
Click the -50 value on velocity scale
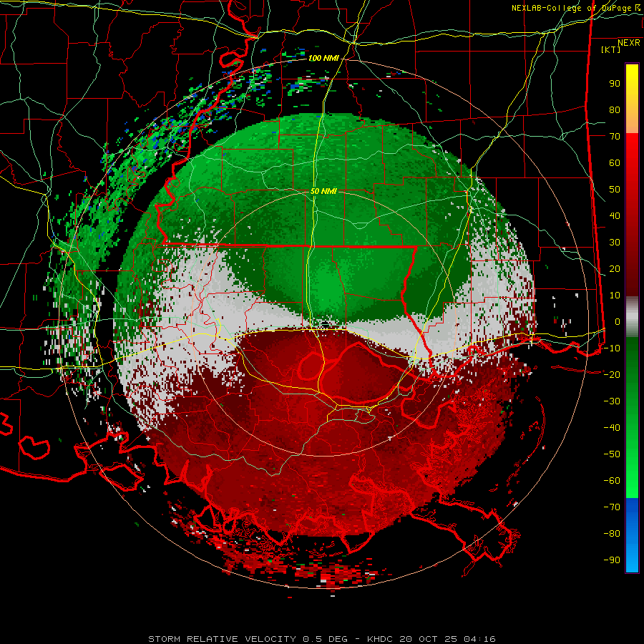[x=612, y=454]
